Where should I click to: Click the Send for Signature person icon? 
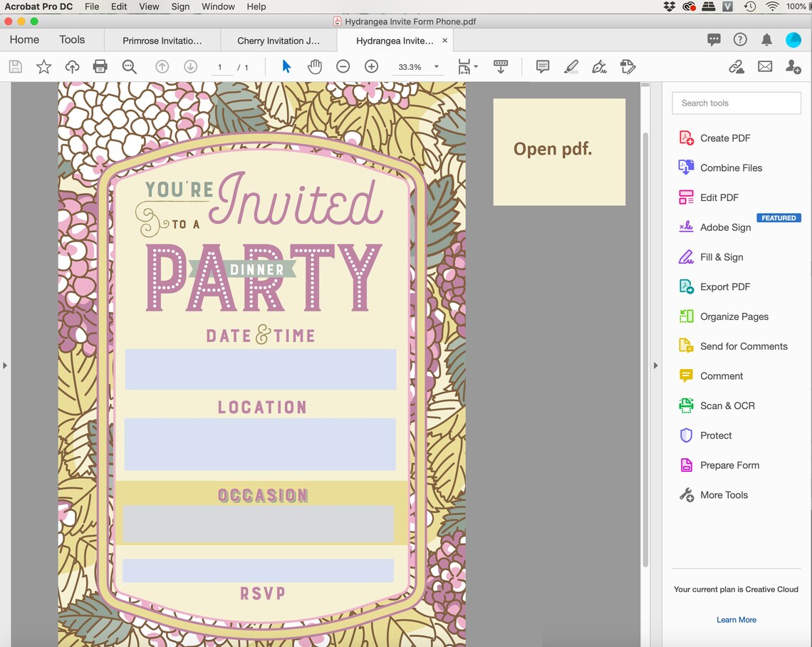[793, 66]
